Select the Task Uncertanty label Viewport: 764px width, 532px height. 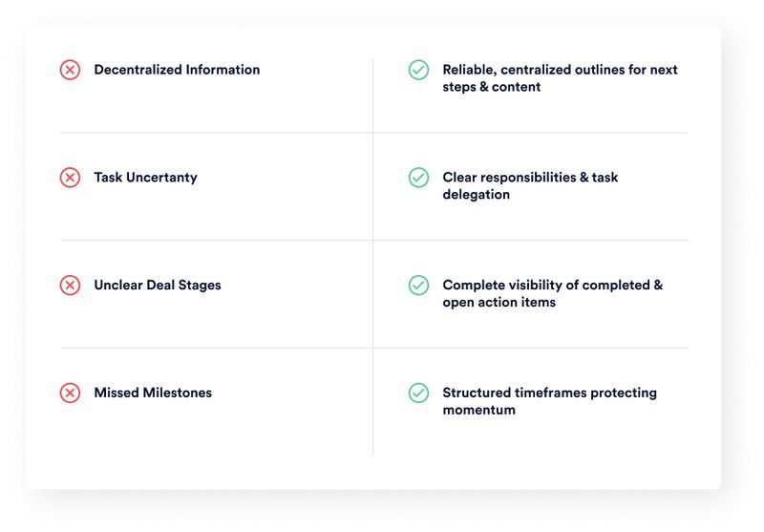click(x=146, y=178)
